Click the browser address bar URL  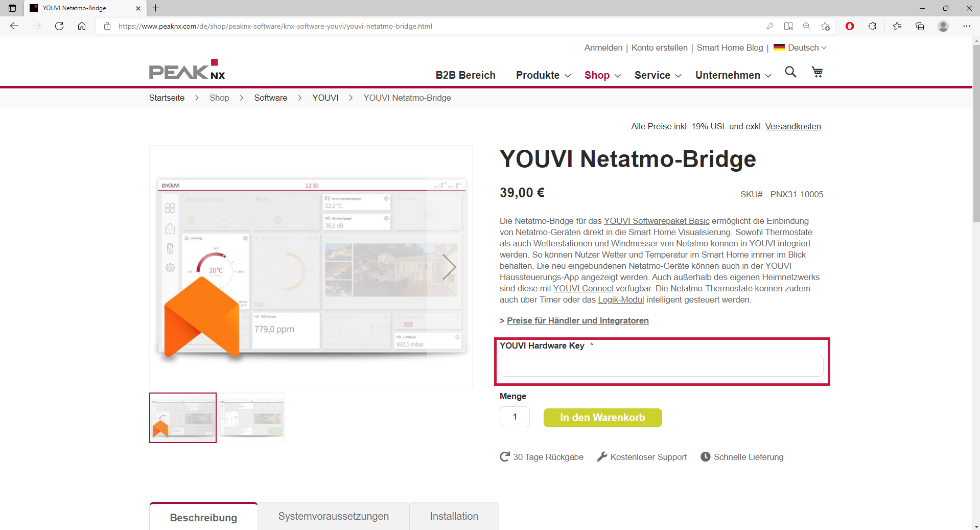pos(275,26)
